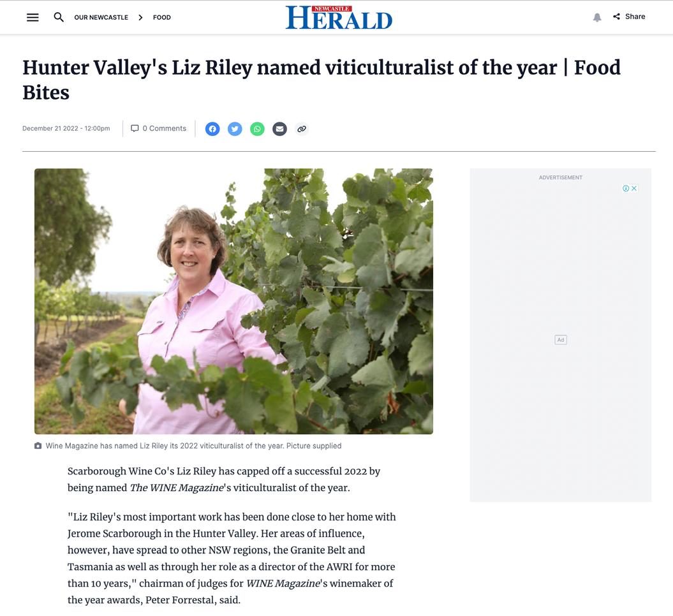Image resolution: width=673 pixels, height=616 pixels.
Task: Copy article link icon
Action: (302, 129)
